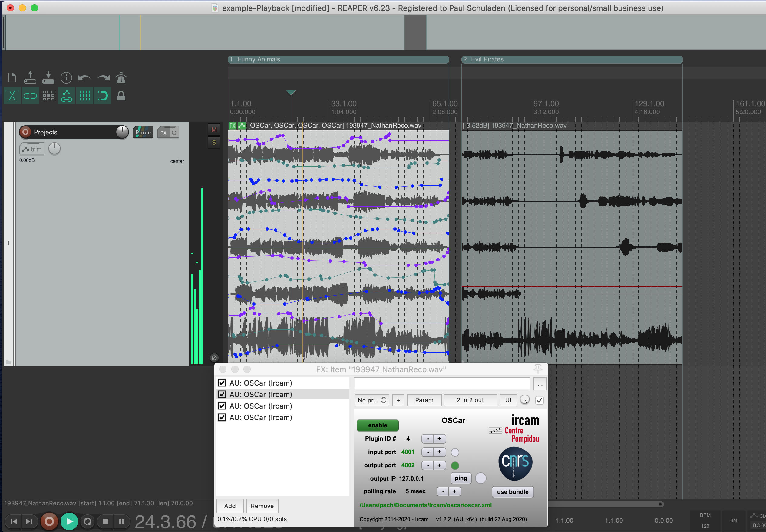
Task: Toggle move envelope points with items icon
Action: pos(66,96)
